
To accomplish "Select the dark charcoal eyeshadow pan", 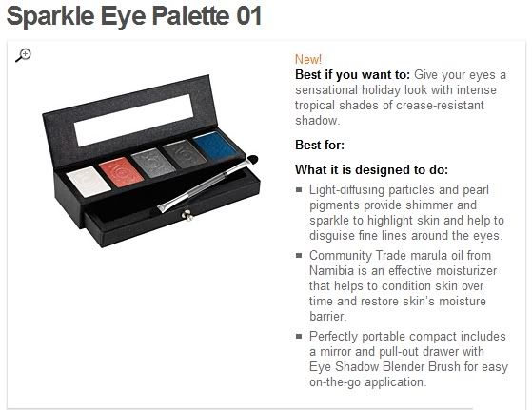I will pyautogui.click(x=185, y=154).
